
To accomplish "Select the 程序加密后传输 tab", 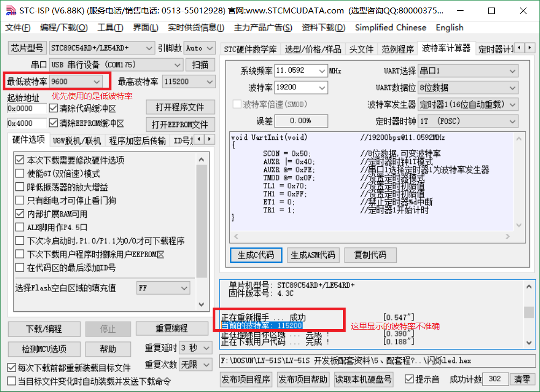I will [137, 141].
